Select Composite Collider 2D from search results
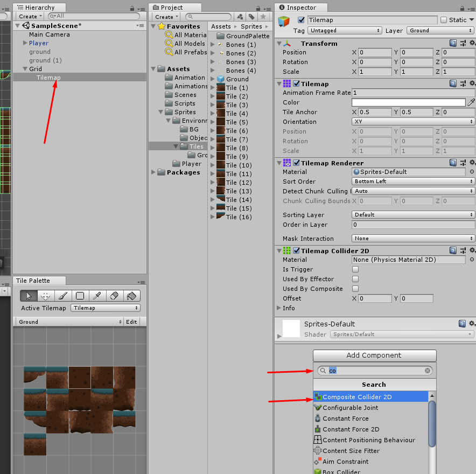The width and height of the screenshot is (476, 474). [372, 396]
